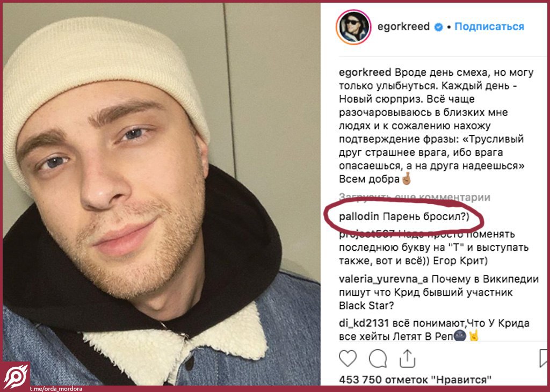View the list of 453 750 likes

click(x=415, y=380)
